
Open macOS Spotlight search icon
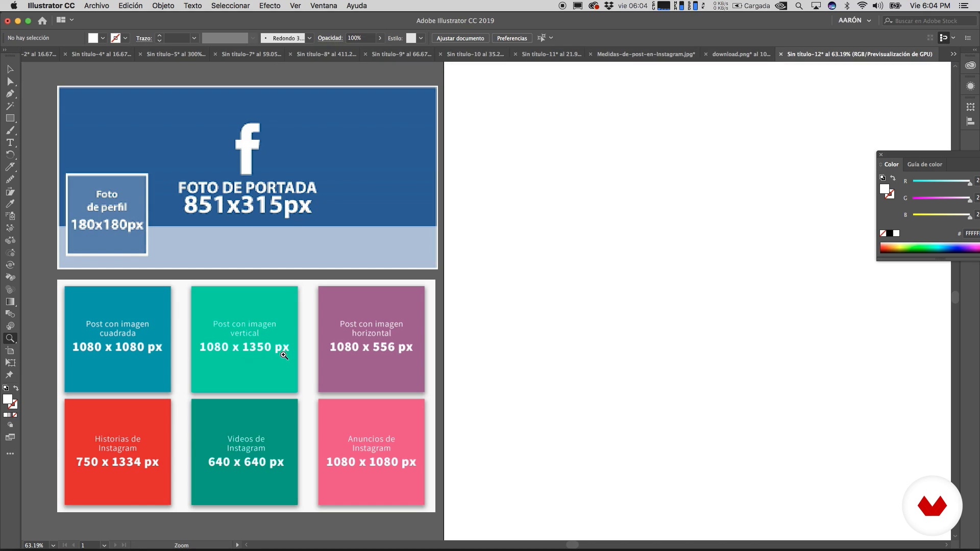(799, 6)
